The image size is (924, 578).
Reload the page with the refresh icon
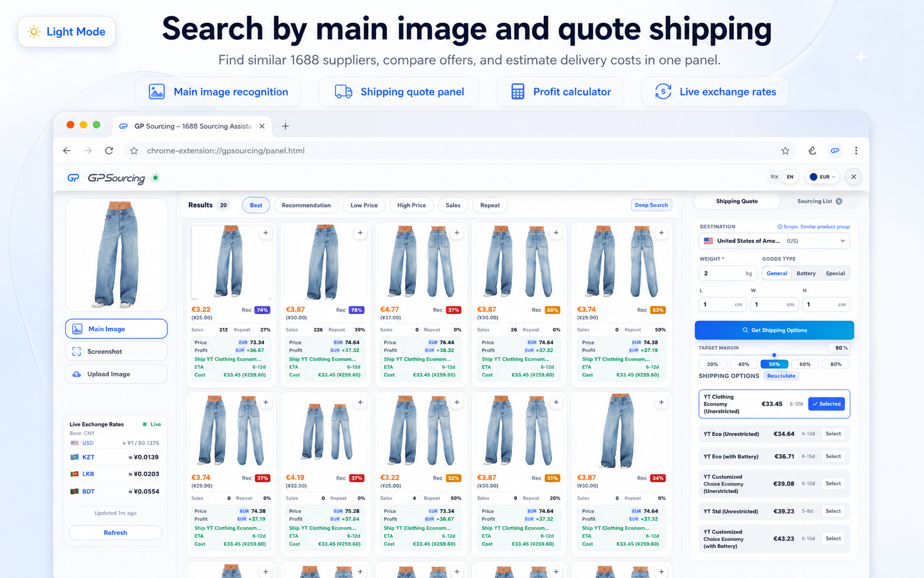tap(109, 150)
